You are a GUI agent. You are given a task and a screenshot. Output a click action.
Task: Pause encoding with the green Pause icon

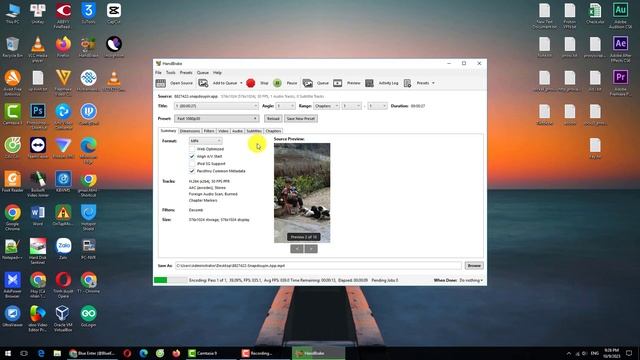point(277,83)
